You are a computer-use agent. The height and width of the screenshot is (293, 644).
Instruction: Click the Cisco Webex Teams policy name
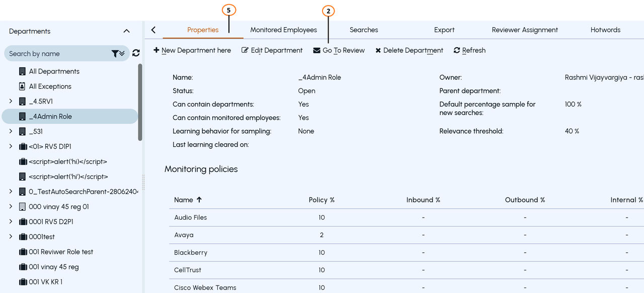pos(205,288)
